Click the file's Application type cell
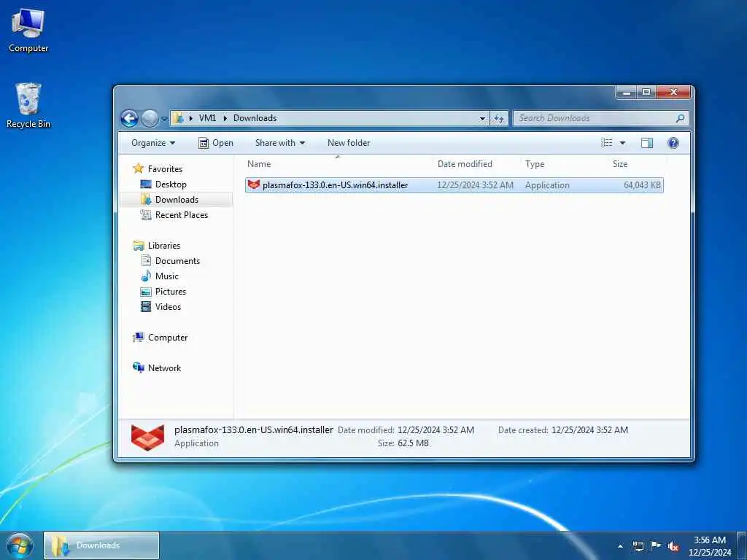The image size is (747, 560). [547, 185]
